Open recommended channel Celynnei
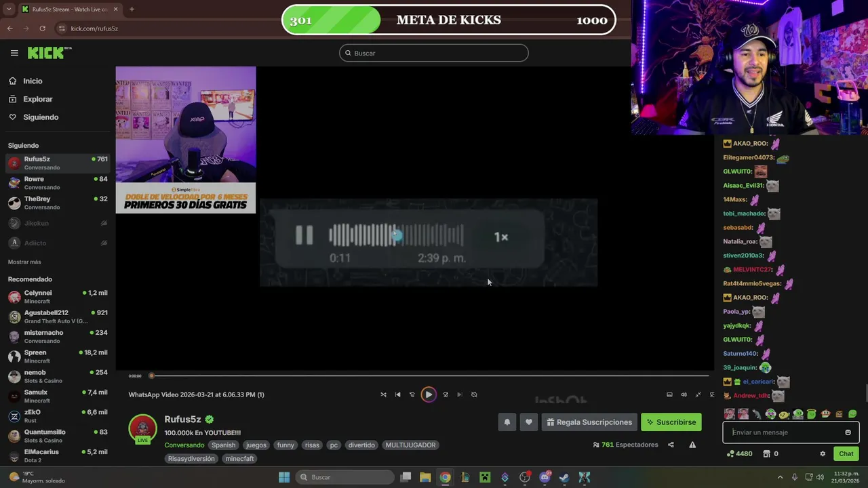The width and height of the screenshot is (868, 488). 58,297
